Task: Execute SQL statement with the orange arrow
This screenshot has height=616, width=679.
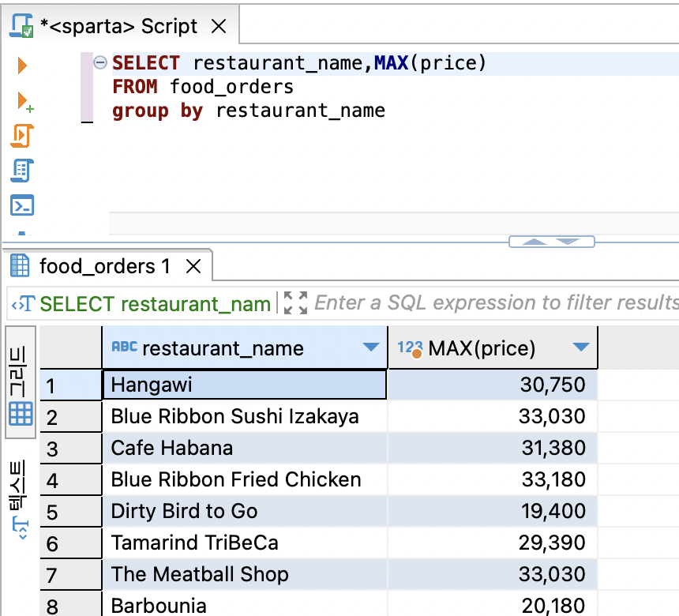Action: 22,66
